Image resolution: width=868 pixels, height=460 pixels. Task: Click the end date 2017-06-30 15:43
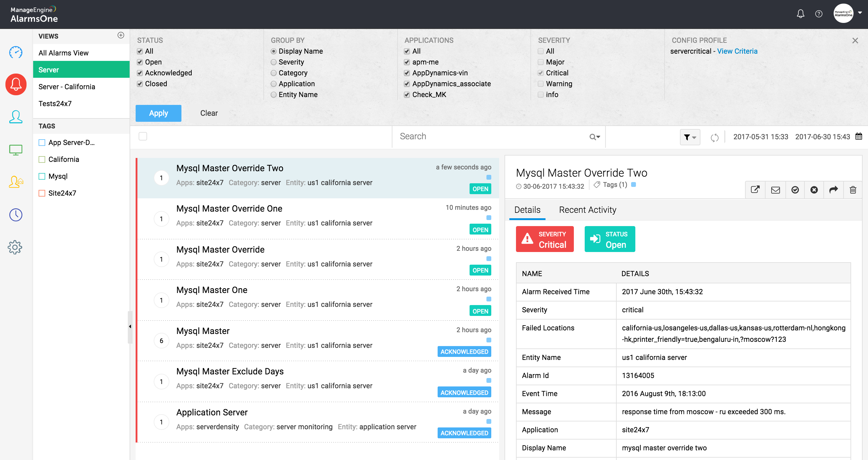822,137
